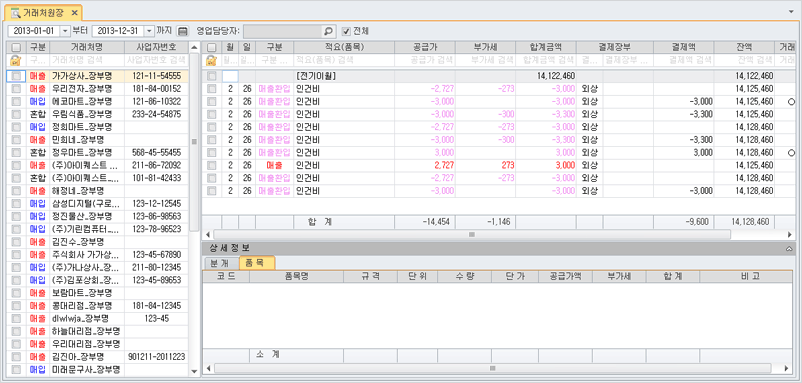Screen dimensions: 802x383
Task: Open end date 2013-12-31 dropdown
Action: click(149, 31)
